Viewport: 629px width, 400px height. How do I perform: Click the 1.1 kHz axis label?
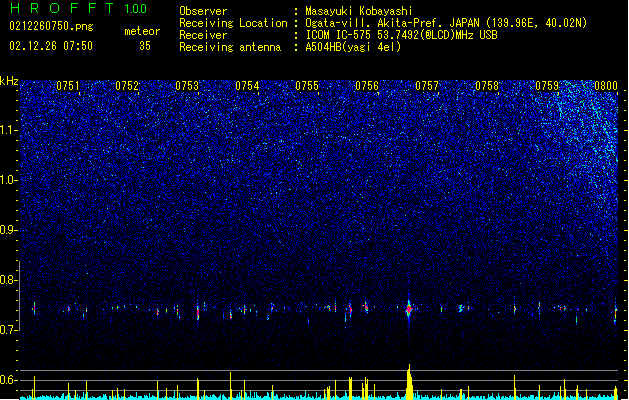[x=9, y=130]
